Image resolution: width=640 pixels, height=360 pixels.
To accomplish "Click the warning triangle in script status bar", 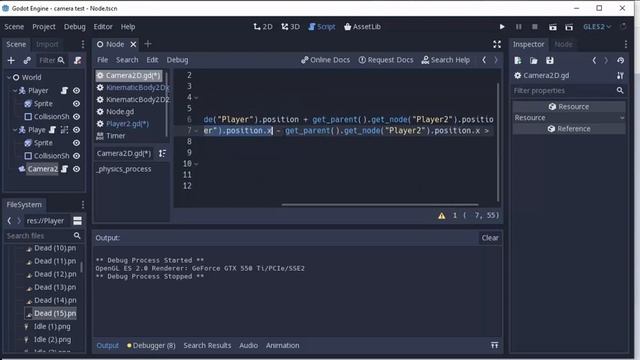I will [x=442, y=216].
